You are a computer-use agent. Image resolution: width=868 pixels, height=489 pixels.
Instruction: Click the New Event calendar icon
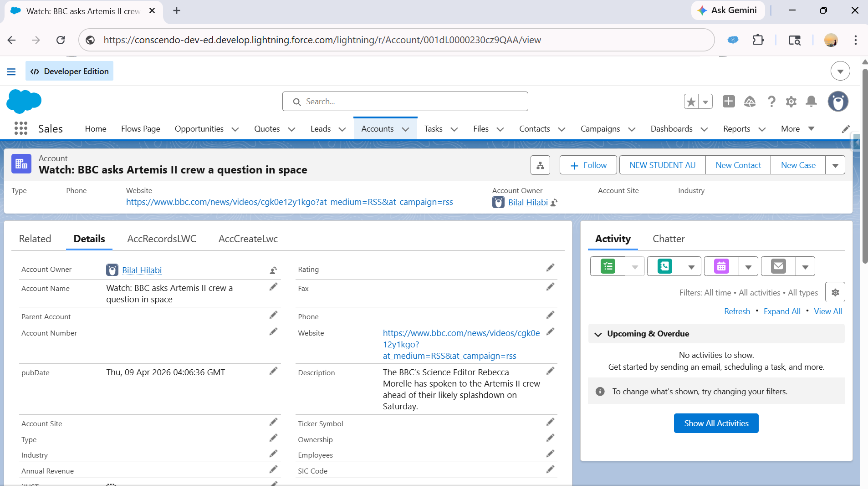pyautogui.click(x=721, y=266)
